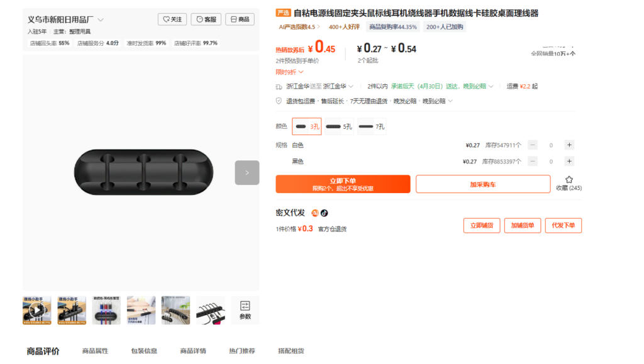Switch to the 商品属性 tab
This screenshot has height=364, width=644.
point(95,351)
